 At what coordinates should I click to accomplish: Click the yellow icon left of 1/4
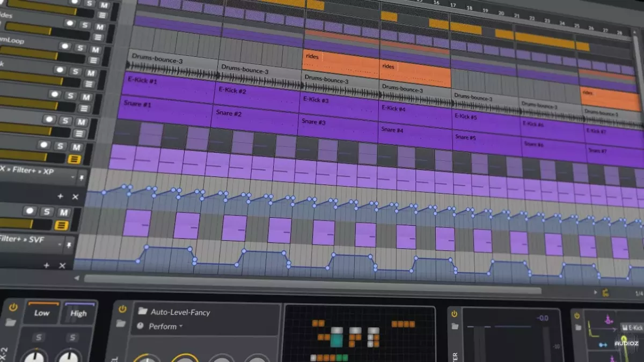pyautogui.click(x=606, y=293)
